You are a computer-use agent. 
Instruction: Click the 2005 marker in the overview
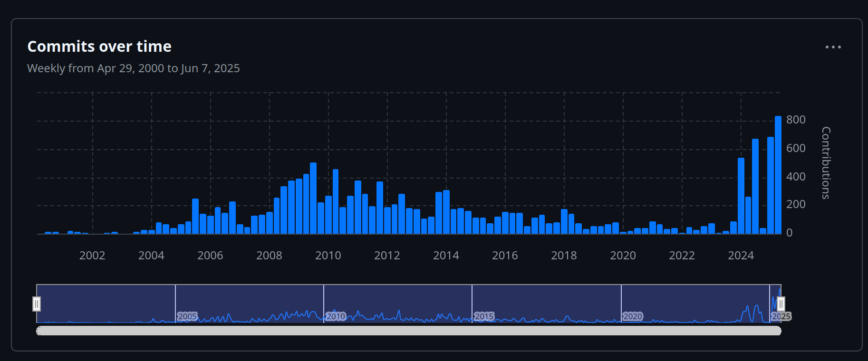(187, 316)
